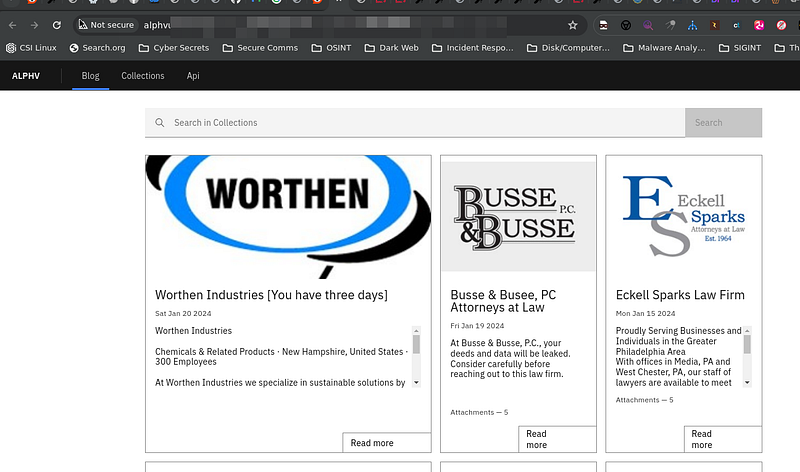
Task: Click the date 'Mon Jan 15 2024'
Action: coord(645,313)
